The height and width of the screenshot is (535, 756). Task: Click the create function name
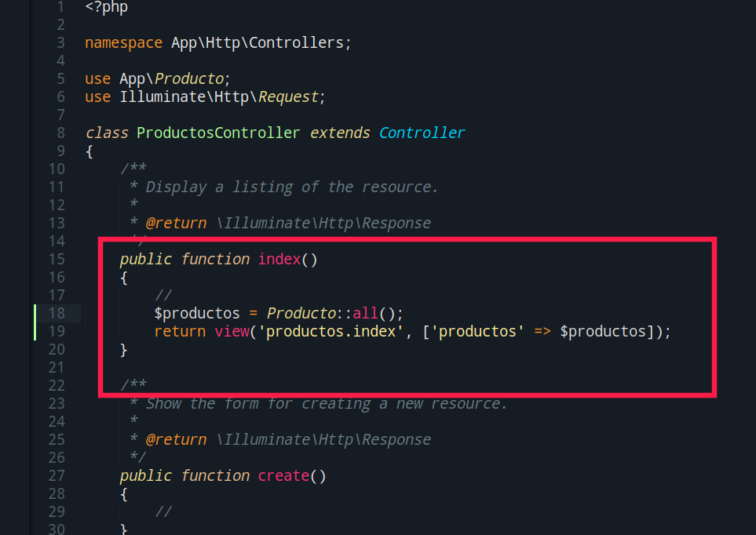coord(283,476)
